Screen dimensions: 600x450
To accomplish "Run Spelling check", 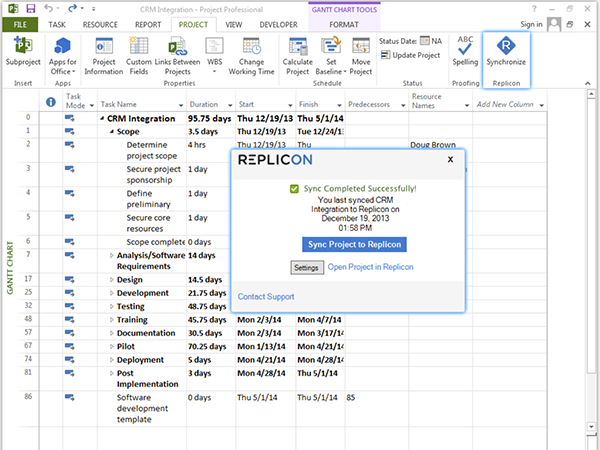I will click(465, 51).
